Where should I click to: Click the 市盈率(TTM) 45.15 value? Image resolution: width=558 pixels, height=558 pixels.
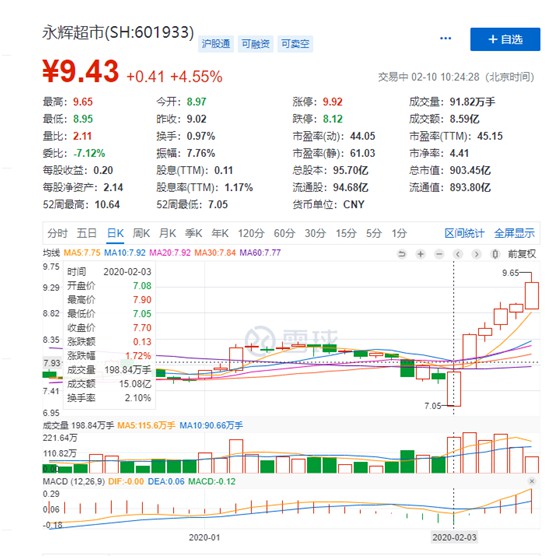click(490, 136)
